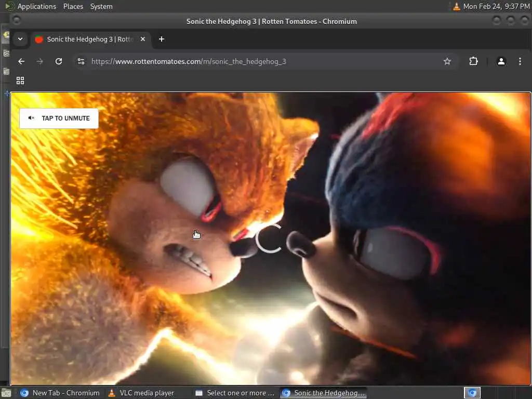The image size is (532, 399).
Task: Click the Rotten Tomatoes tab favicon
Action: point(39,39)
